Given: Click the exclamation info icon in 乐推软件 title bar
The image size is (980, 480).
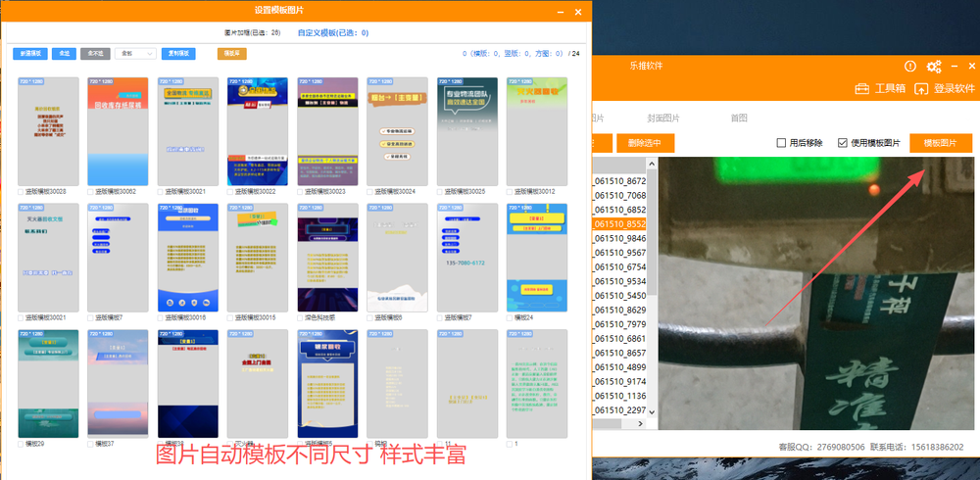Looking at the screenshot, I should (910, 67).
